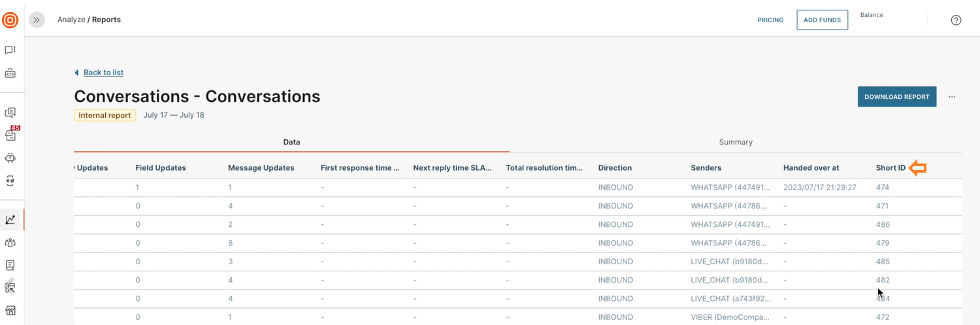
Task: Open the people audience sidebar icon
Action: coord(10,243)
